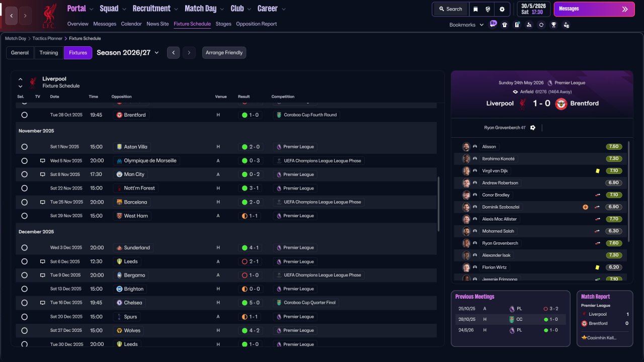This screenshot has width=644, height=362.
Task: Click the TV icon for the Barcelona fixture
Action: click(x=43, y=202)
